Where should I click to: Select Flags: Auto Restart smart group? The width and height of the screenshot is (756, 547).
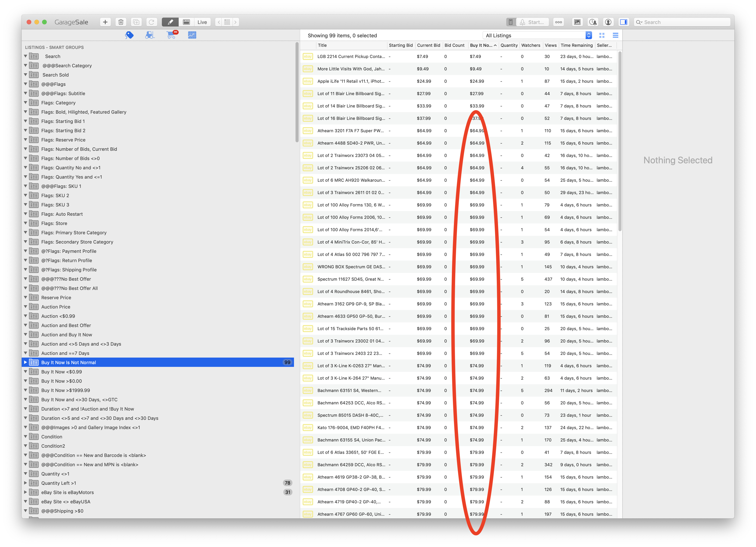tap(158, 214)
